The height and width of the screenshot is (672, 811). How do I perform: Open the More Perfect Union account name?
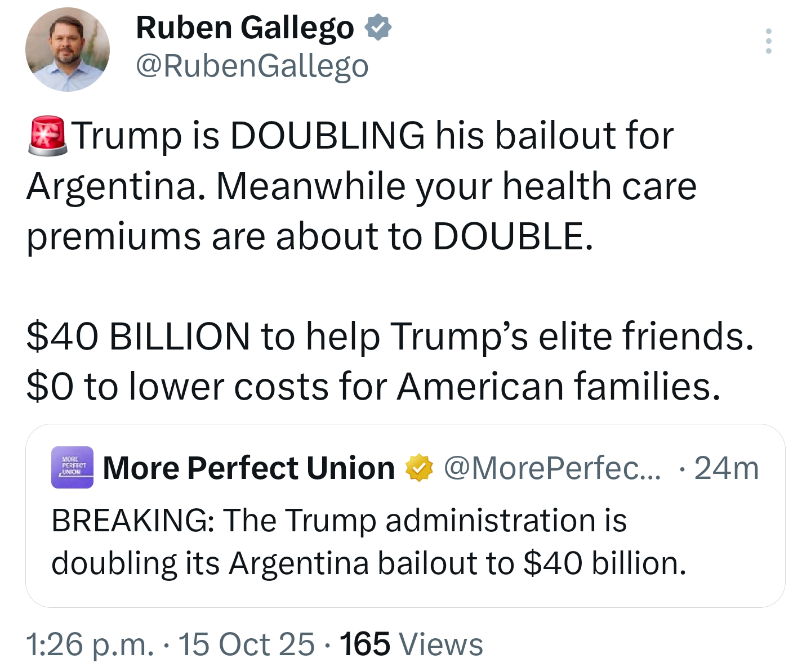click(248, 468)
